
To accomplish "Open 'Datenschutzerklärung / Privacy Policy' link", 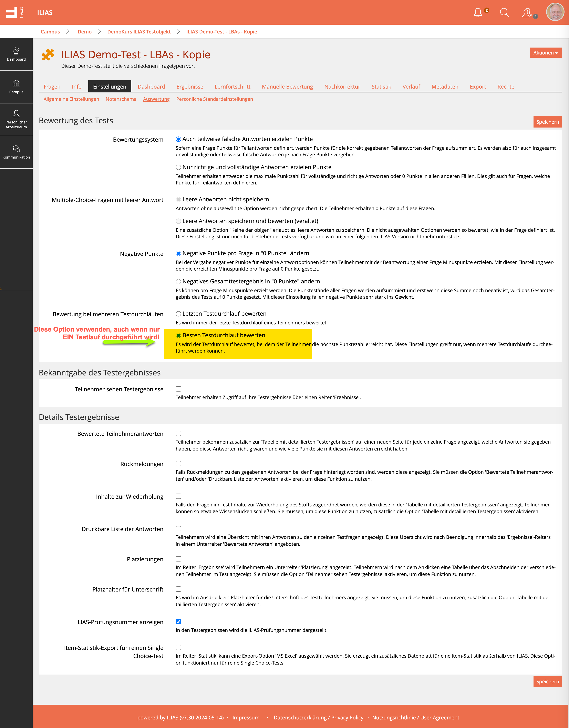I will pyautogui.click(x=319, y=717).
